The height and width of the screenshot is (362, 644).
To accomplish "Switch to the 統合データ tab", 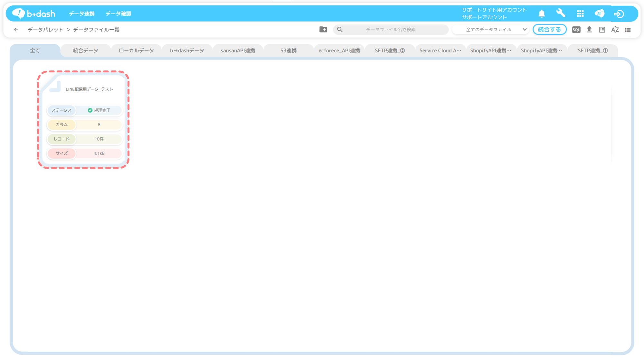I will point(85,51).
